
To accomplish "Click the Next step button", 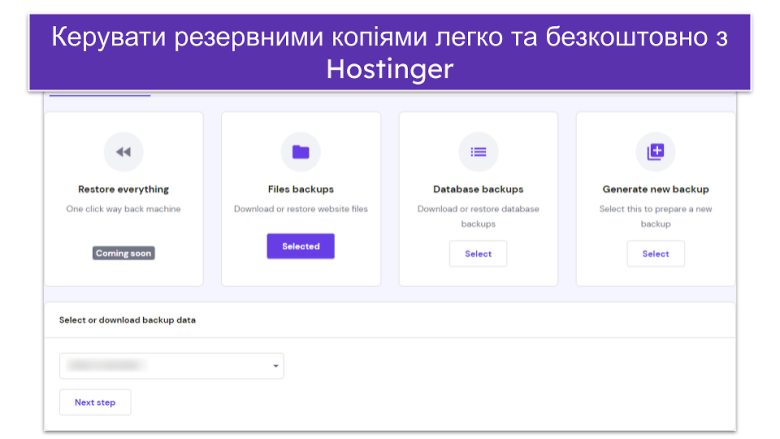I will 95,402.
